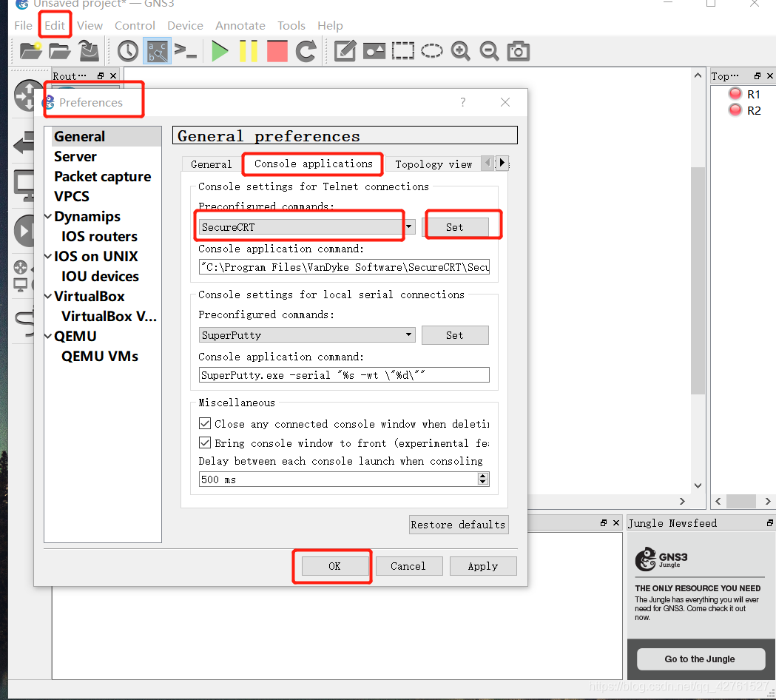Select Packet capture in preferences tree
The height and width of the screenshot is (700, 776).
click(x=102, y=176)
